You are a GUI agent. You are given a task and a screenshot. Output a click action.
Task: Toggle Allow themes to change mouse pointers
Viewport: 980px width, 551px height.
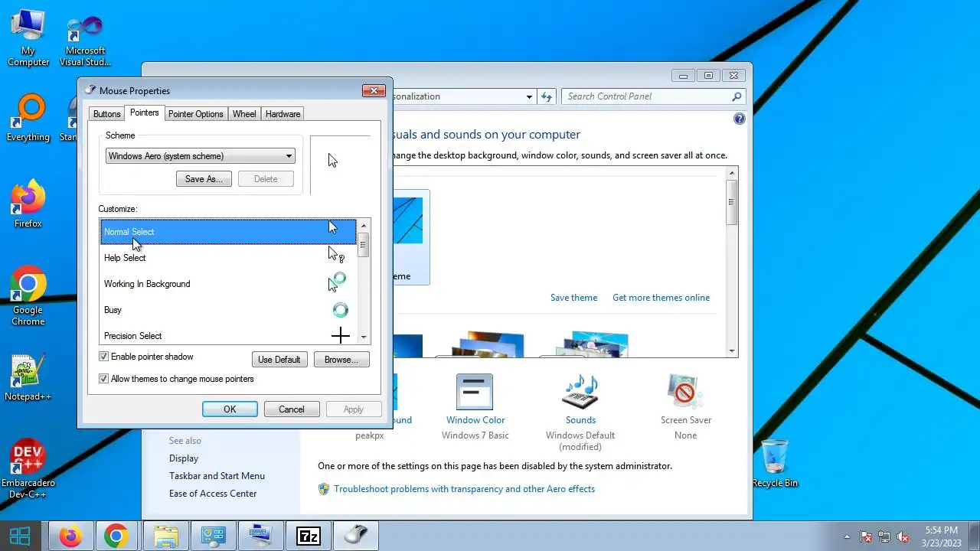[x=103, y=379]
